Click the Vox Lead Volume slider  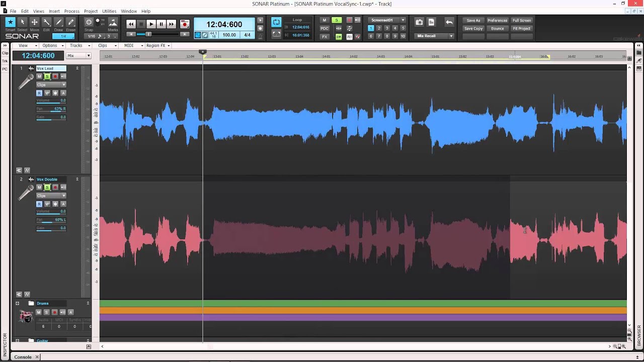51,101
